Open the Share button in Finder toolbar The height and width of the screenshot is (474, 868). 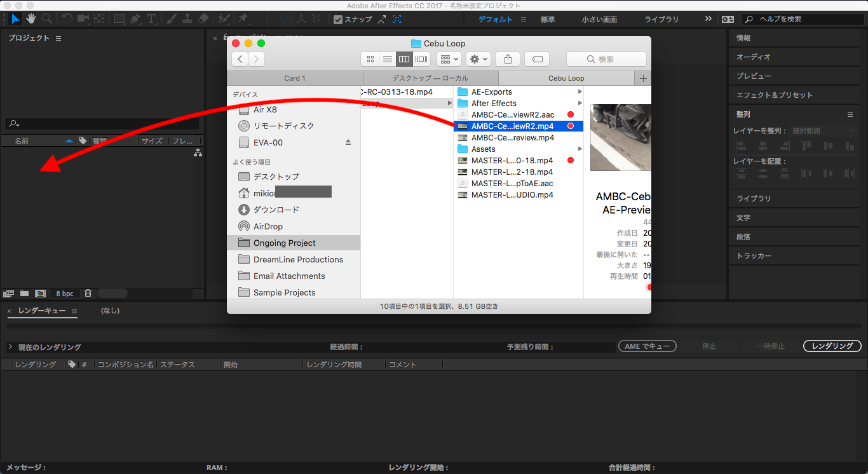coord(508,59)
